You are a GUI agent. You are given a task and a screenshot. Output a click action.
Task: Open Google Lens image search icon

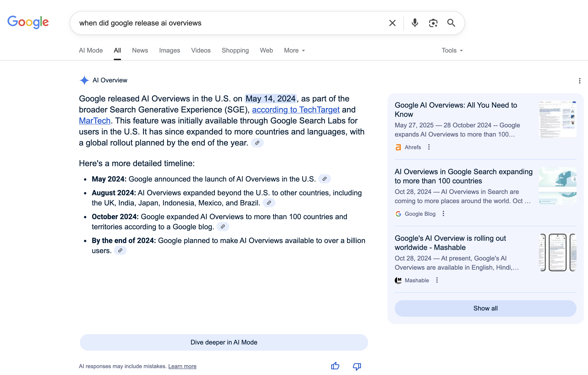433,23
